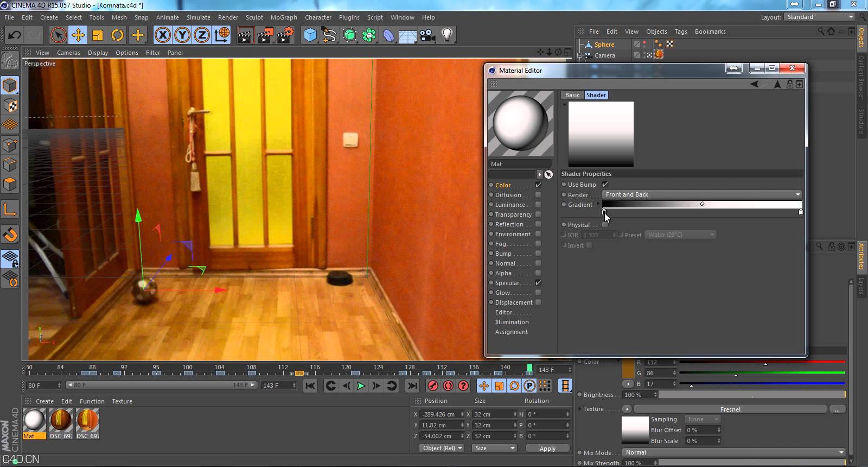
Task: Click the gradient bar midpoint diamond
Action: pyautogui.click(x=702, y=204)
